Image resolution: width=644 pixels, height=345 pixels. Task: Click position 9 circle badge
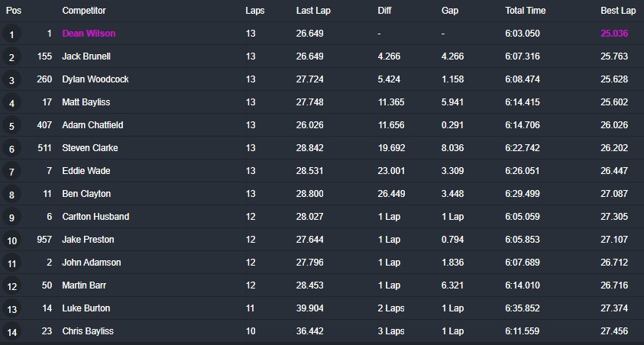coord(12,218)
